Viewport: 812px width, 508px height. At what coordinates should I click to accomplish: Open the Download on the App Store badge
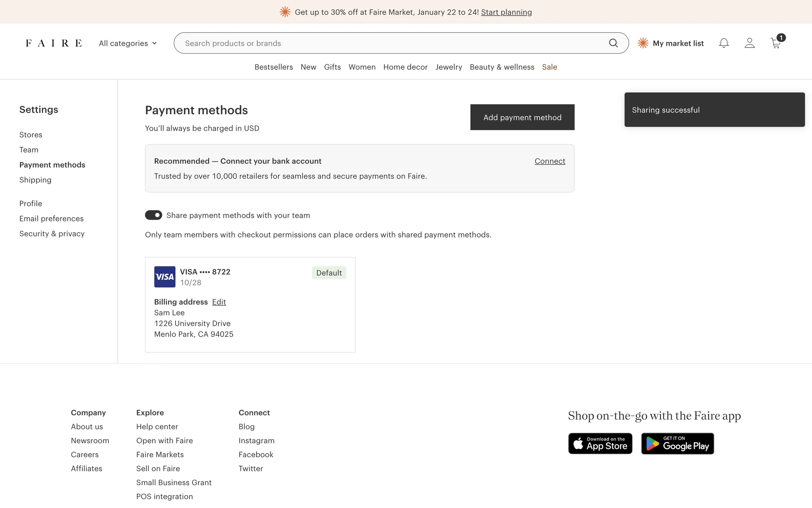[600, 443]
